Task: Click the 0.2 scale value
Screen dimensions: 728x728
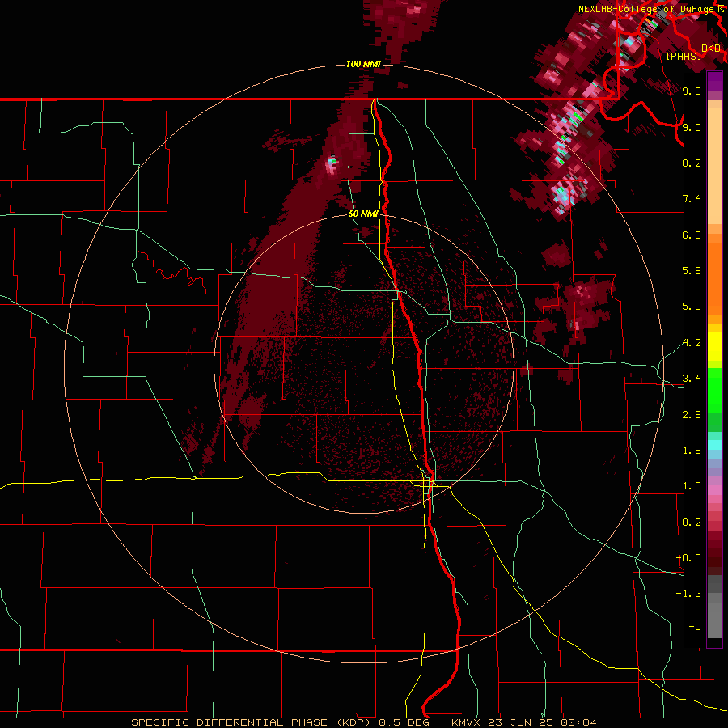Action: coord(692,523)
